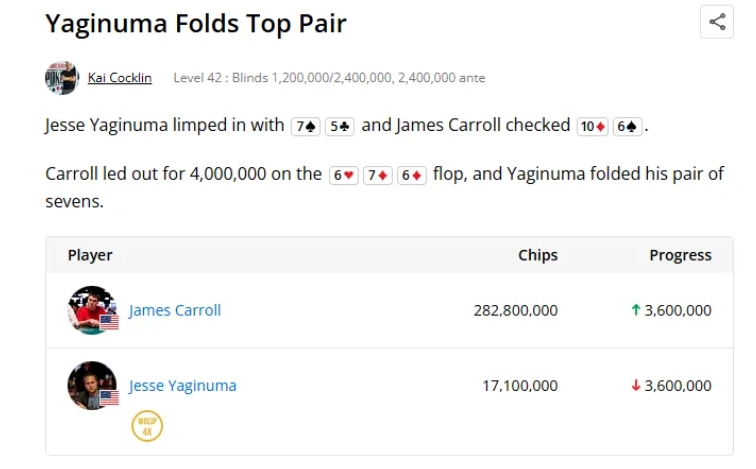Click the 6 of hearts flop card
This screenshot has width=756, height=469.
(x=344, y=174)
